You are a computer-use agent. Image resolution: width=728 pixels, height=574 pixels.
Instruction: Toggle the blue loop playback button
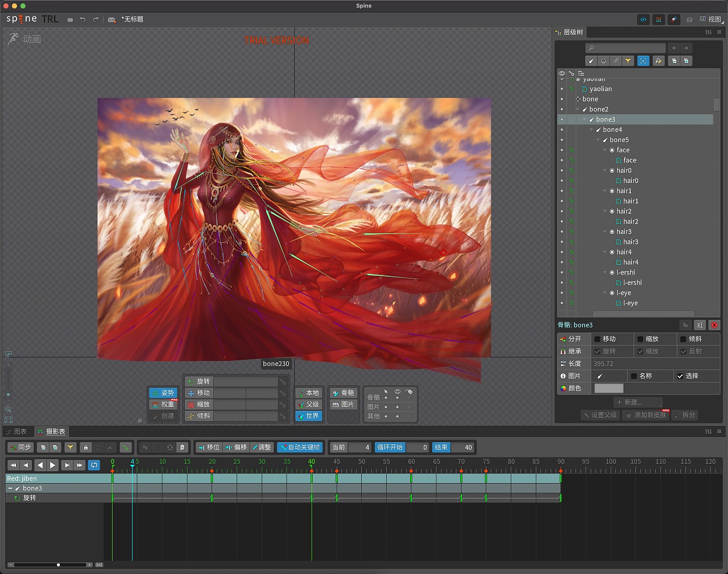(94, 465)
